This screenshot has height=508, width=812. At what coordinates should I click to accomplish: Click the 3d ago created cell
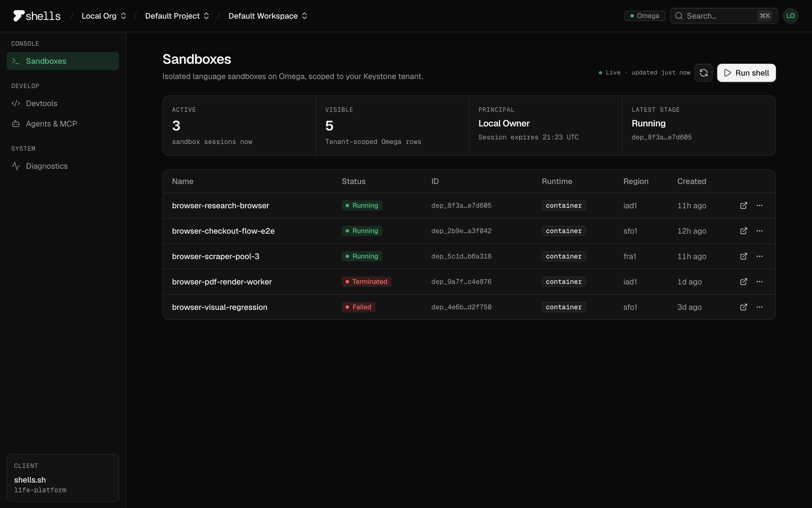pos(689,307)
